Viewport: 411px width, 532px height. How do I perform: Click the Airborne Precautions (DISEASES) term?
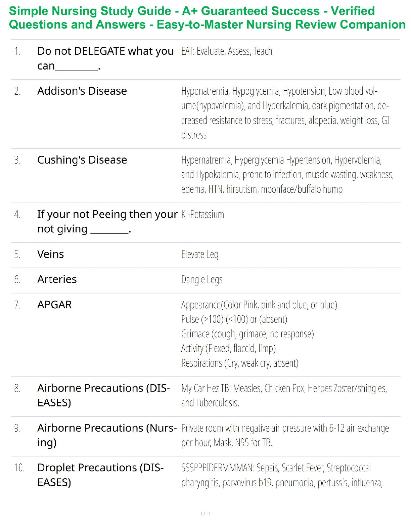coord(103,395)
